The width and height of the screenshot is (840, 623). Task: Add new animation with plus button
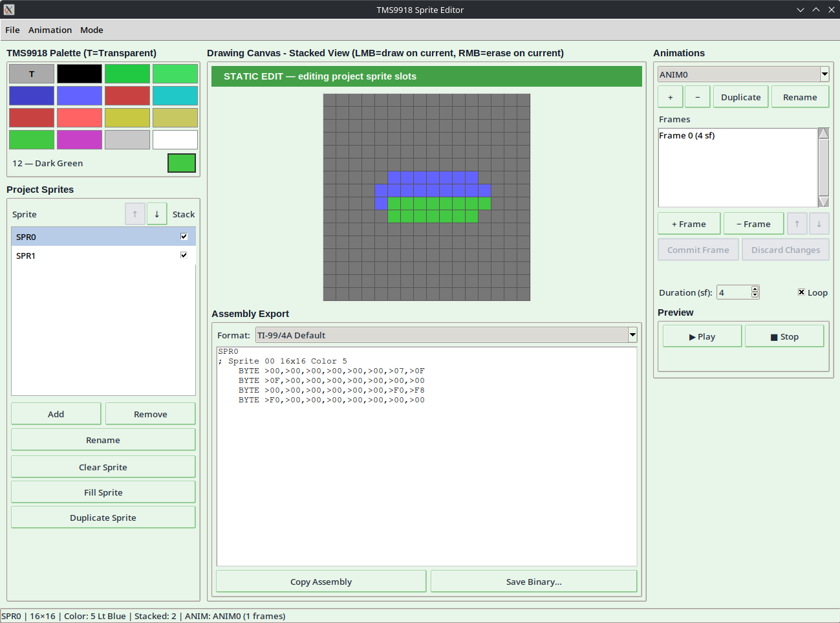[x=671, y=97]
